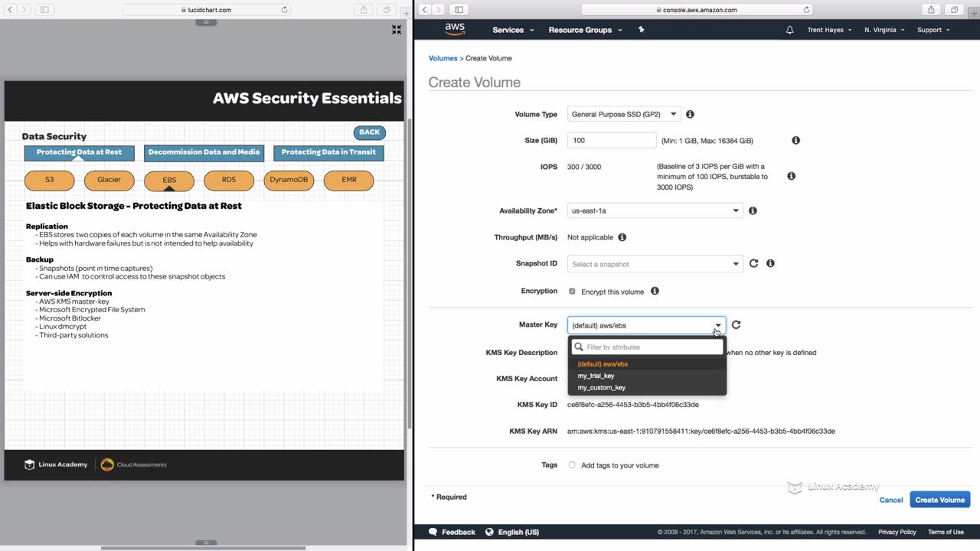Open the share menu in the lucidchart.com window
Image resolution: width=980 pixels, height=551 pixels.
click(364, 10)
